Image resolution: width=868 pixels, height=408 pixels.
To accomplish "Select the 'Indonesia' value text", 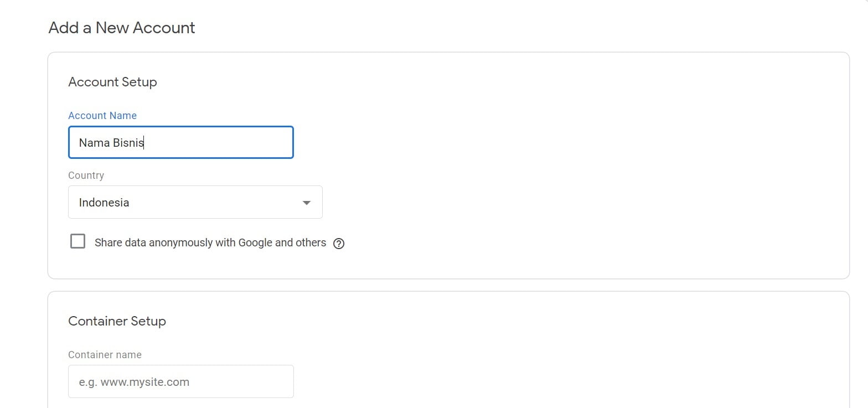I will [x=104, y=203].
